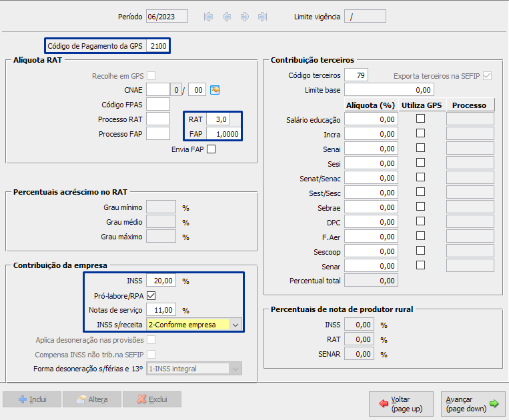Enable Utiliza GPS for Salário educação

(420, 119)
